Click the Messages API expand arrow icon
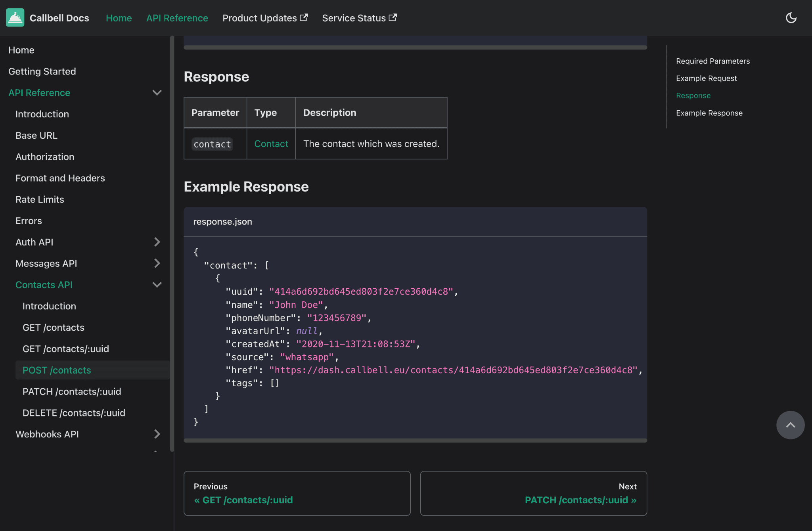812x531 pixels. click(x=157, y=263)
